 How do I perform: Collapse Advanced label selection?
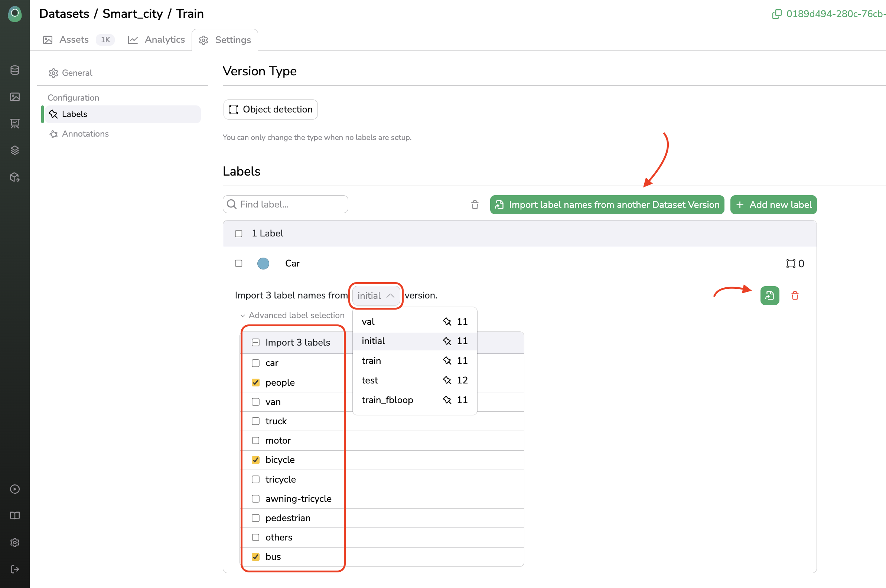(292, 316)
